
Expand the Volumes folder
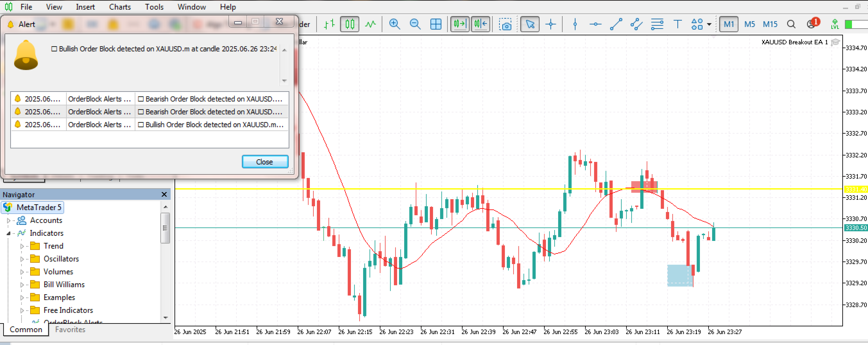tap(22, 272)
